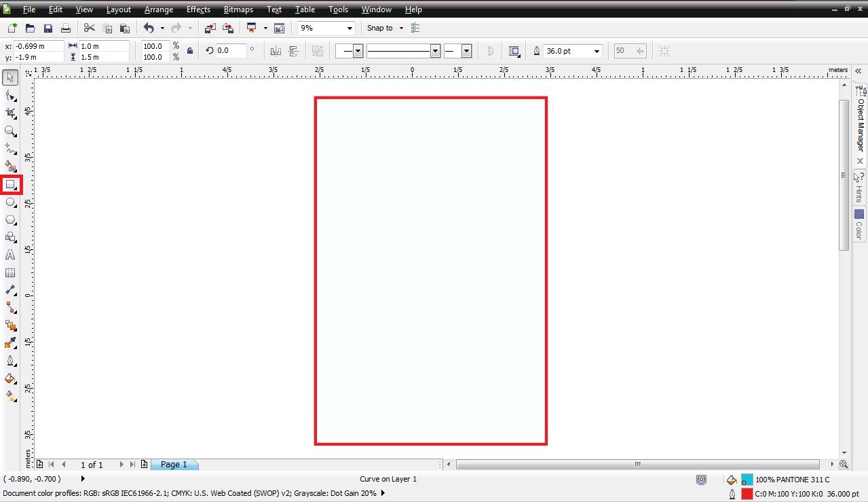Open the Color docker tab
Viewport: 868px width, 502px height.
tap(860, 224)
